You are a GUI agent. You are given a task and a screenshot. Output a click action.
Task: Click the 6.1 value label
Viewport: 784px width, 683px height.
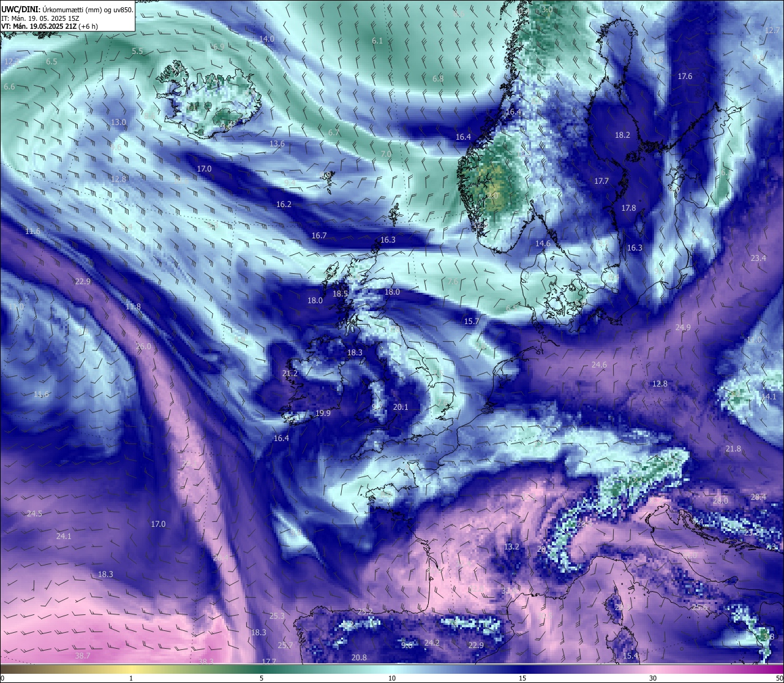click(x=377, y=40)
